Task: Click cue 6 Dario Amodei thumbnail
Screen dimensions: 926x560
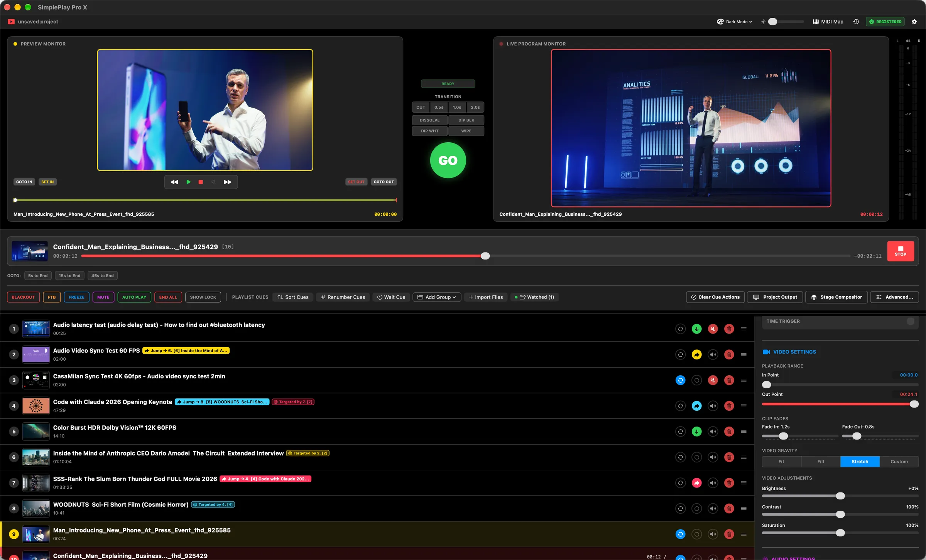Action: pos(36,457)
